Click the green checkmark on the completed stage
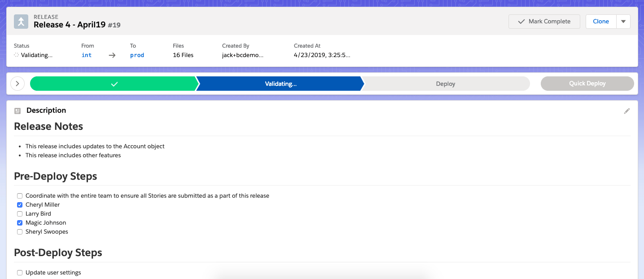Screen dimensions: 644x279 point(114,84)
